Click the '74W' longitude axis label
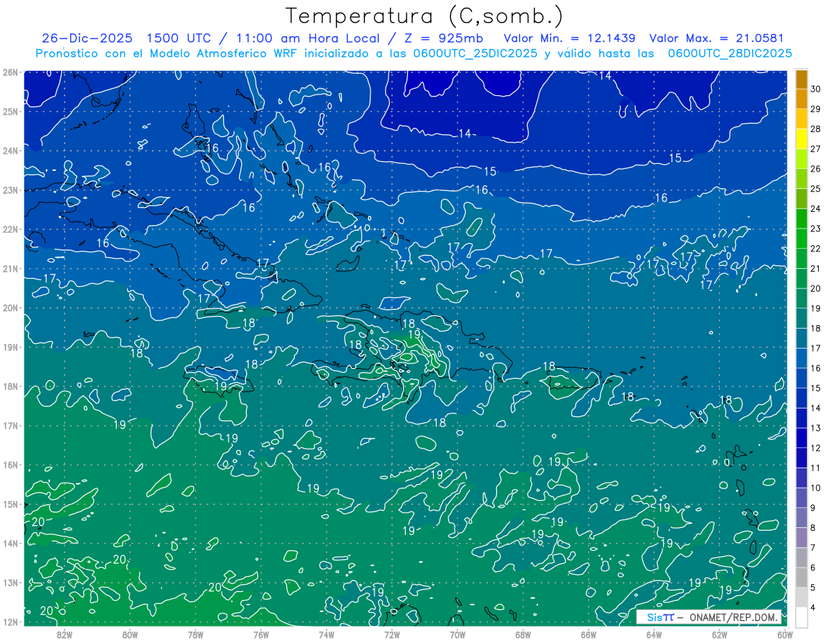Viewport: 834px width, 644px height. click(x=327, y=634)
